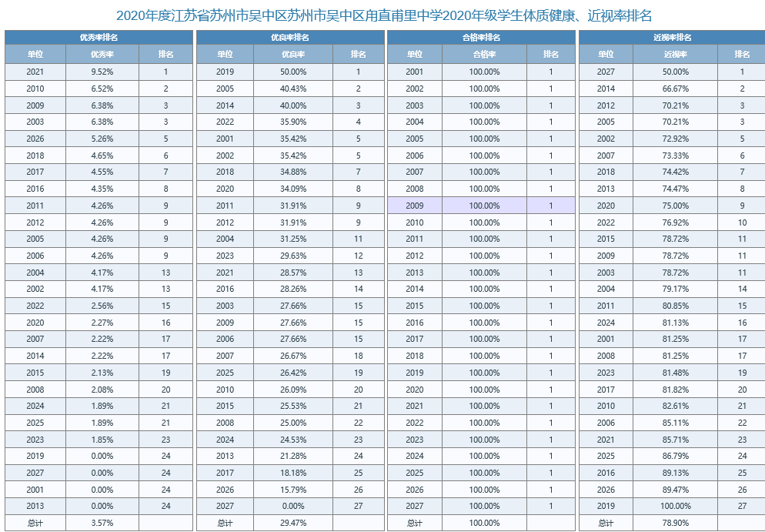Click the page title heading text
Screen dimensions: 765x532
click(382, 15)
